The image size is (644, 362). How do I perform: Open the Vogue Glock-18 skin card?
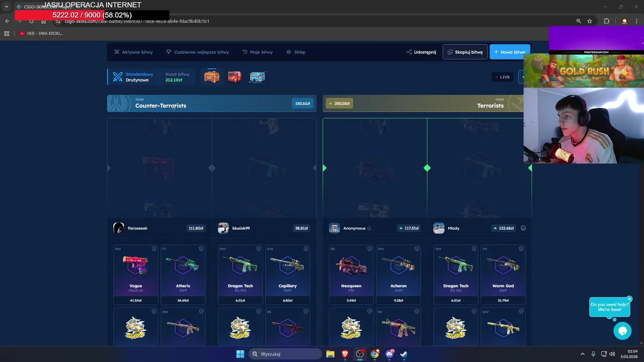136,275
